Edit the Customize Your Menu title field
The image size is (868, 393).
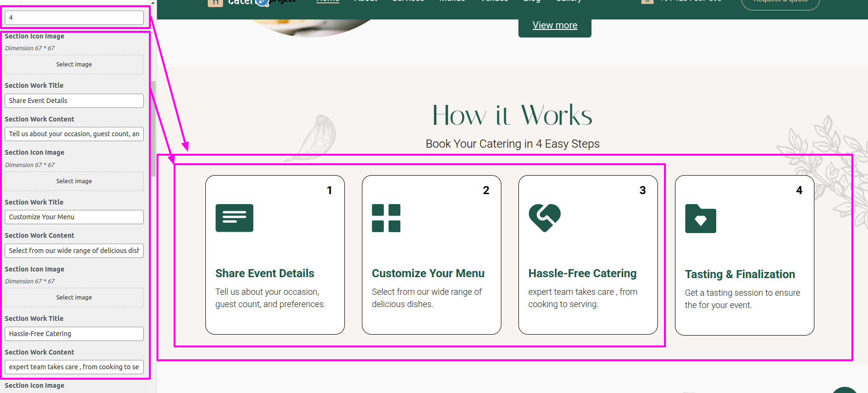click(74, 217)
